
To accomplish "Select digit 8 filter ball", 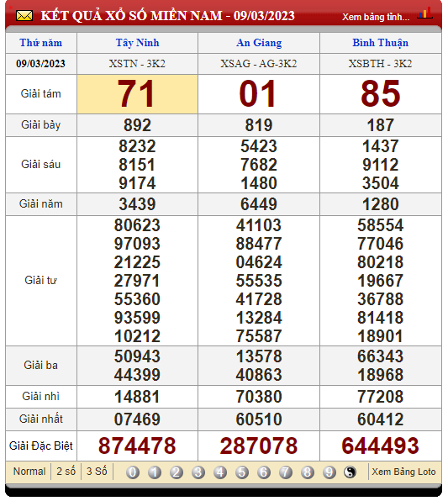I will click(308, 472).
